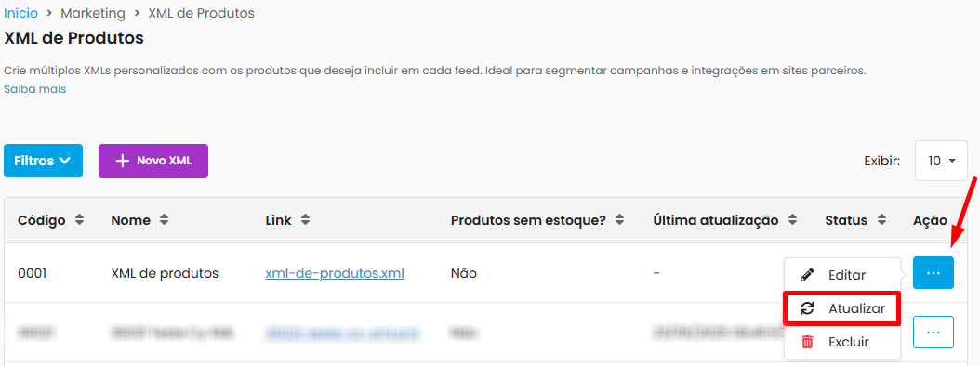Expand the Filtros dropdown
980x366 pixels.
click(x=43, y=161)
